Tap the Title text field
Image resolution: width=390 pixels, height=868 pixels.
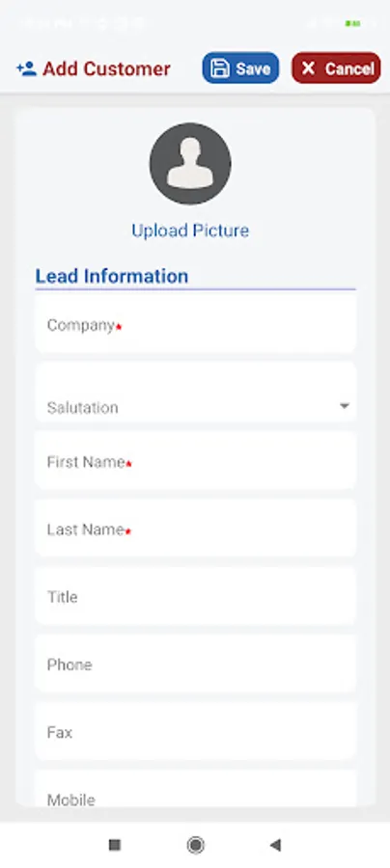pyautogui.click(x=195, y=596)
